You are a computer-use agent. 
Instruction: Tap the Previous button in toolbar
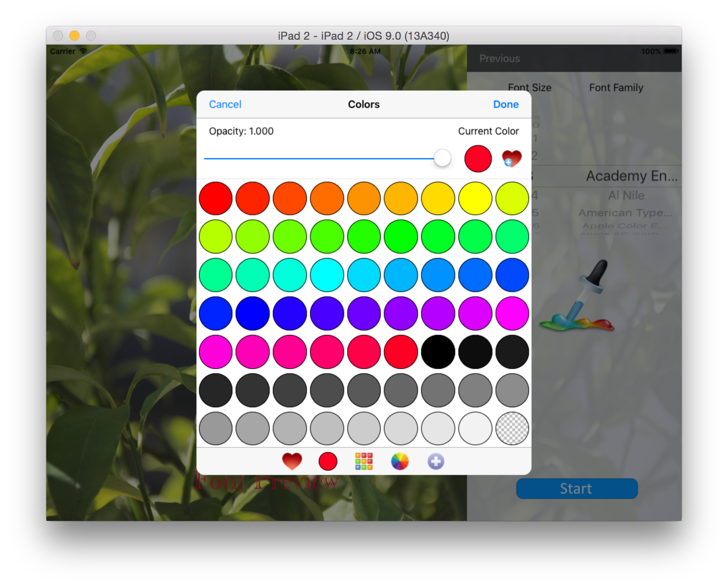pyautogui.click(x=500, y=59)
